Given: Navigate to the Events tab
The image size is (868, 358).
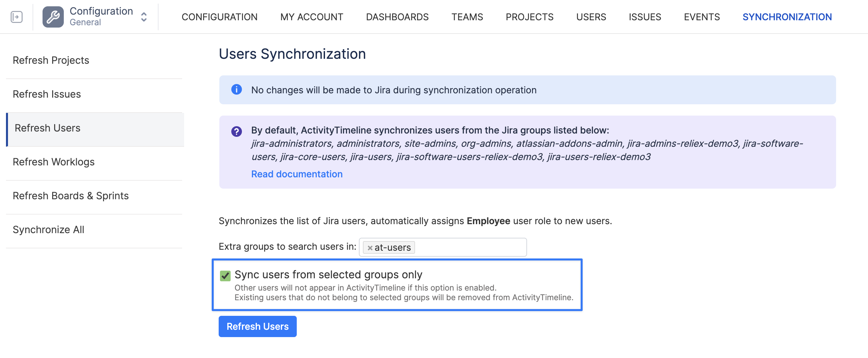Looking at the screenshot, I should pyautogui.click(x=702, y=17).
